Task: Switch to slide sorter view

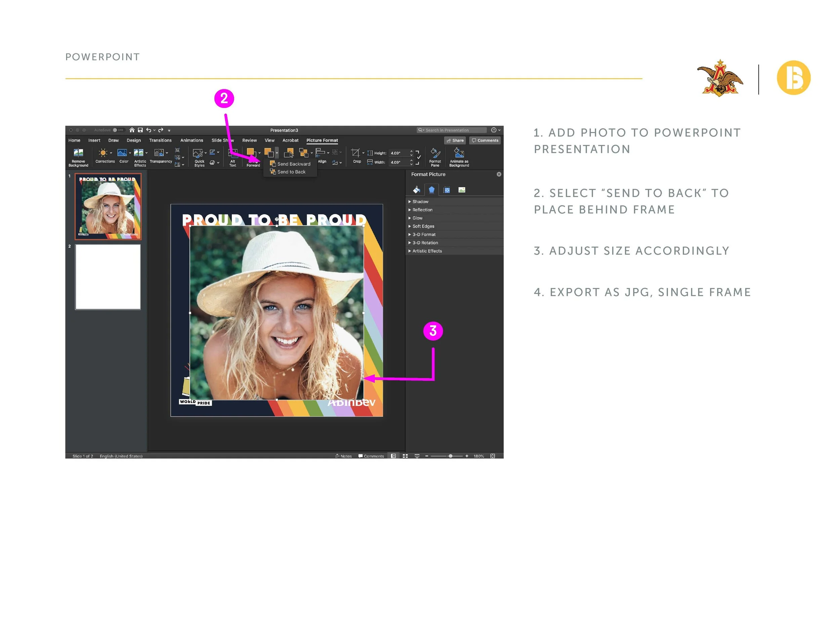Action: click(405, 456)
